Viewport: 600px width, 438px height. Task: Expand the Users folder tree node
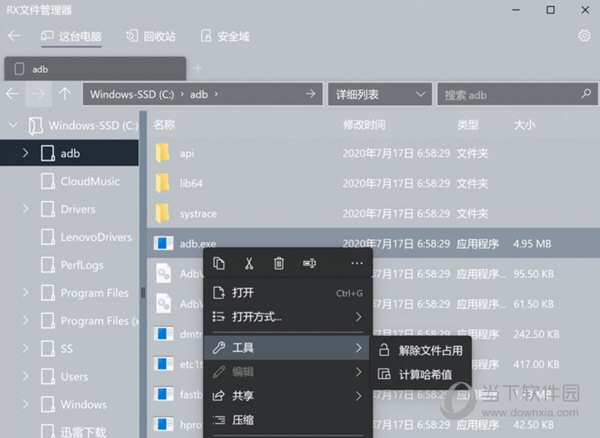[x=26, y=377]
